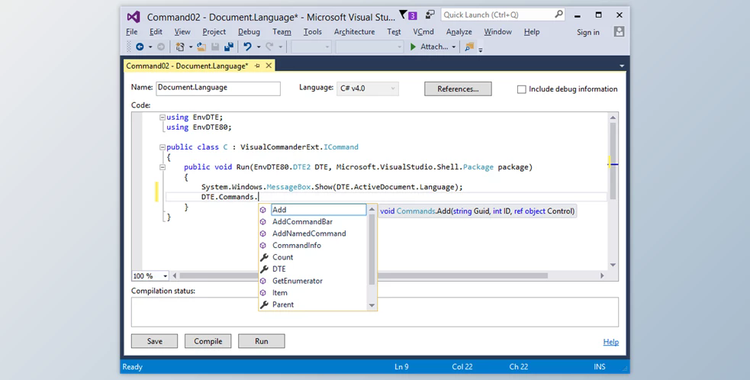Viewport: 750px width, 380px height.
Task: Click the Open File toolbar icon
Action: tap(201, 47)
